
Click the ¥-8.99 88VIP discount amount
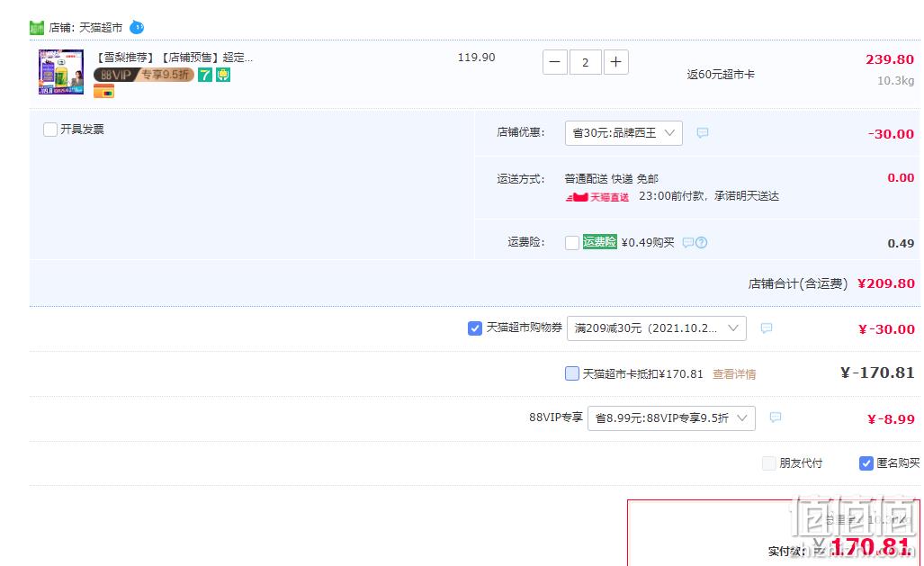coord(891,419)
